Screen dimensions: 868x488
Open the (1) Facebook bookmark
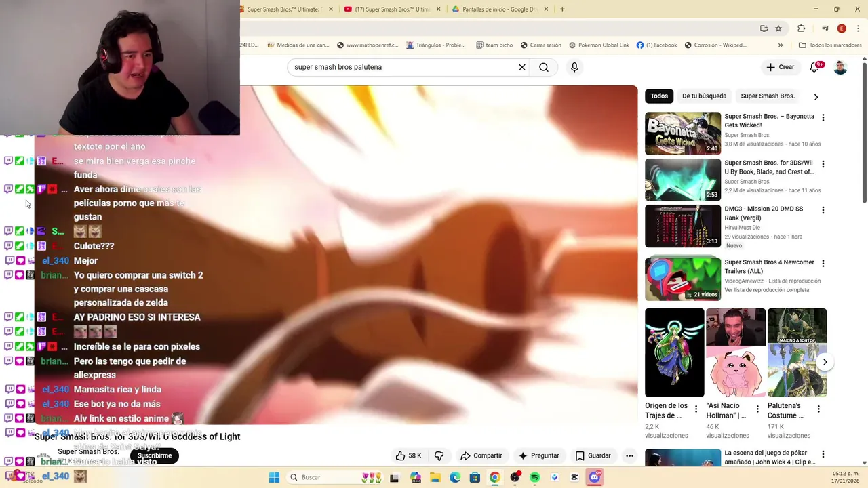pyautogui.click(x=656, y=45)
